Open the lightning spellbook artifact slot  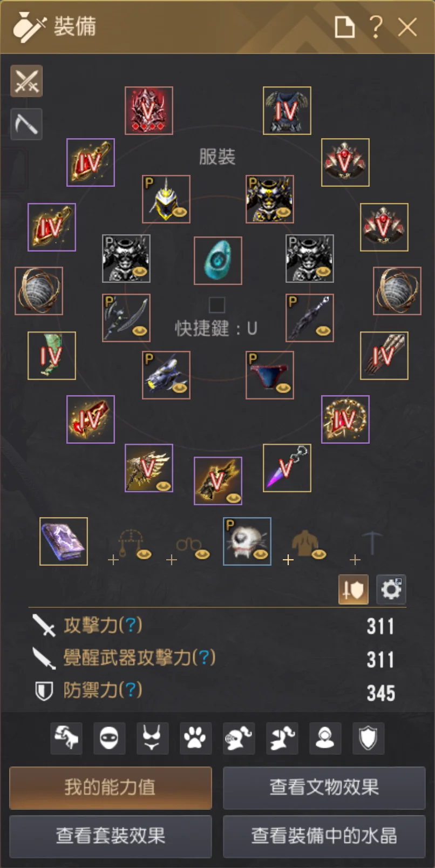pos(64,541)
